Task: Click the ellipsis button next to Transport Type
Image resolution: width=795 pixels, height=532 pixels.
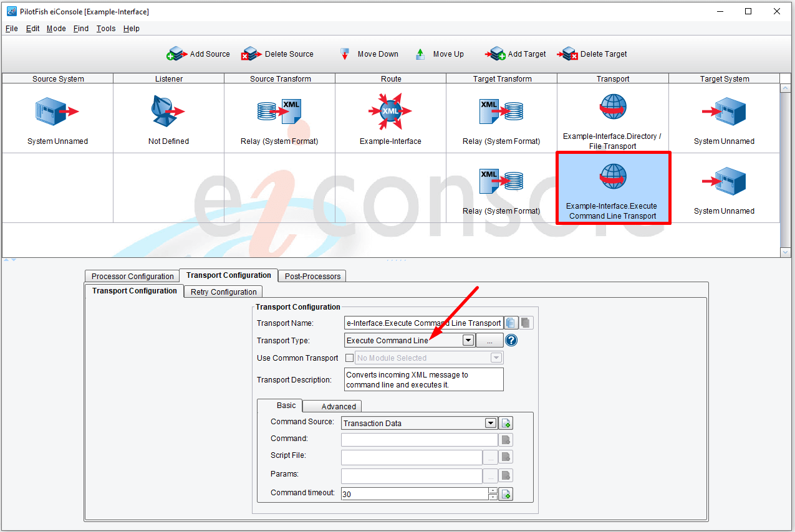Action: click(489, 340)
